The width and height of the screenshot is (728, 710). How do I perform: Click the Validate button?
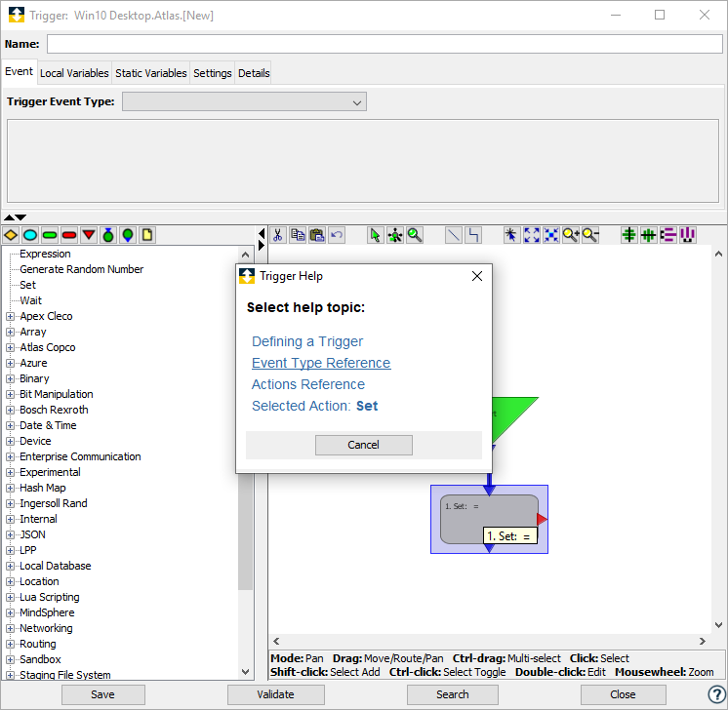[276, 694]
